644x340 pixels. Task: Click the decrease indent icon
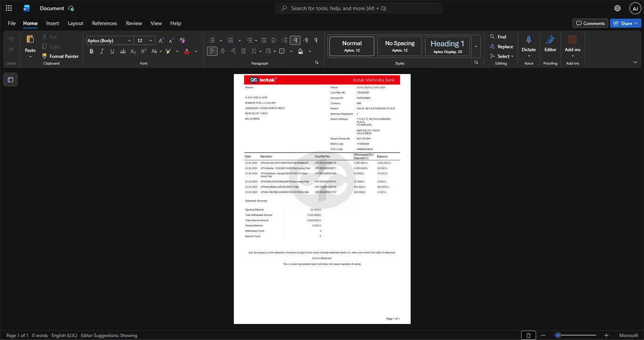[x=274, y=41]
